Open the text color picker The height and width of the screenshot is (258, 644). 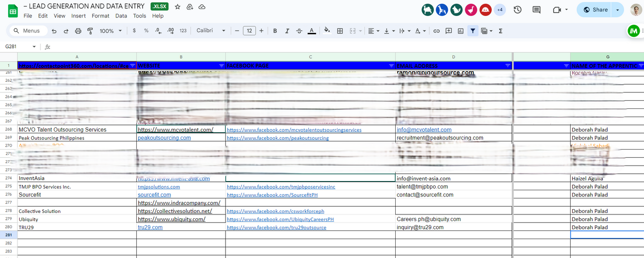coord(312,31)
